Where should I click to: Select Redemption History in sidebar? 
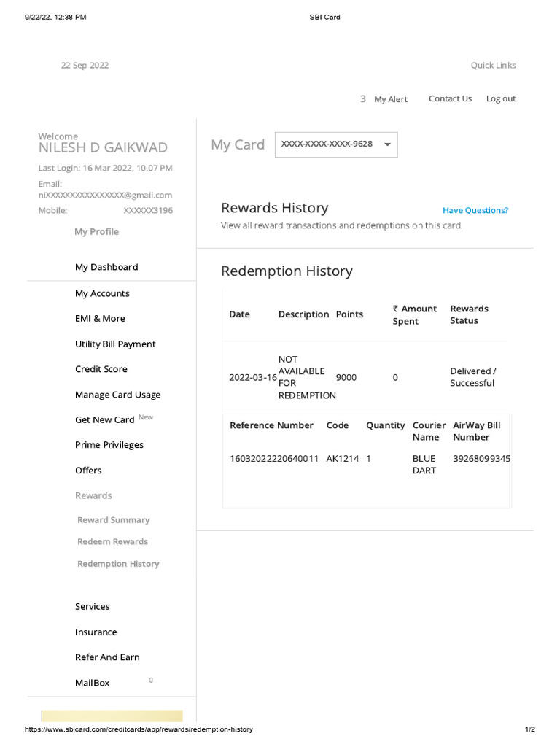tap(118, 564)
